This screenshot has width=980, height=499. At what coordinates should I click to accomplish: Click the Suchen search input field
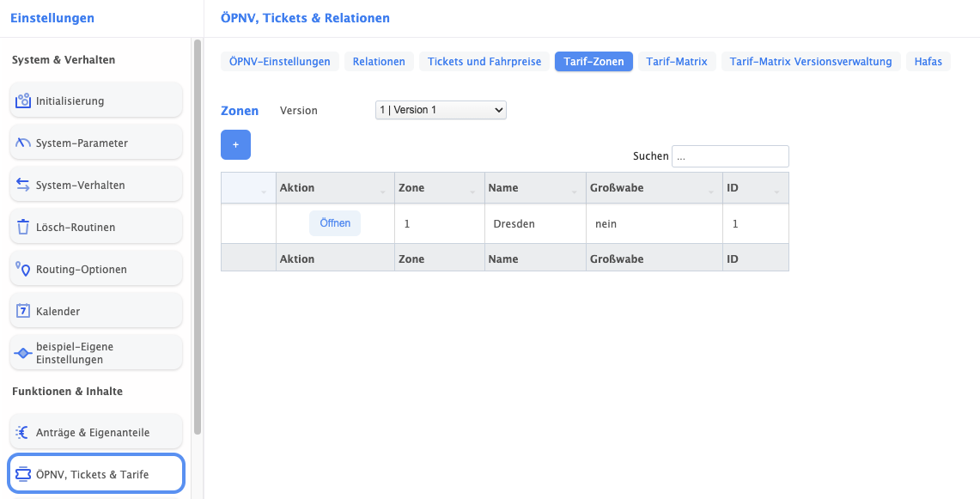click(x=730, y=156)
